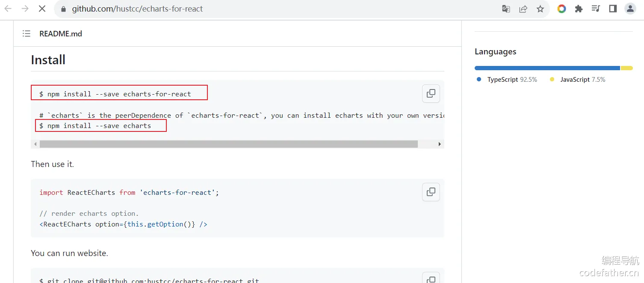Click '// render echarts option.' comment
Viewport: 644px width, 283px height.
click(89, 214)
